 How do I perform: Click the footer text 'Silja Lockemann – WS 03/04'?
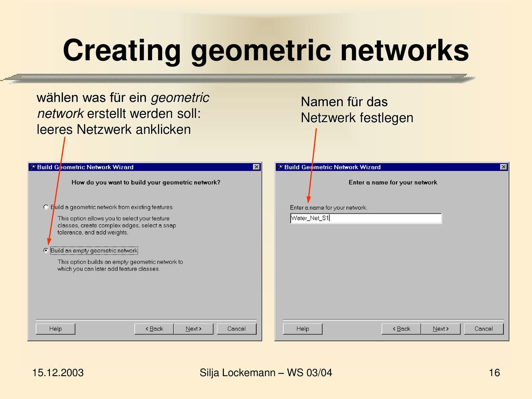click(266, 373)
